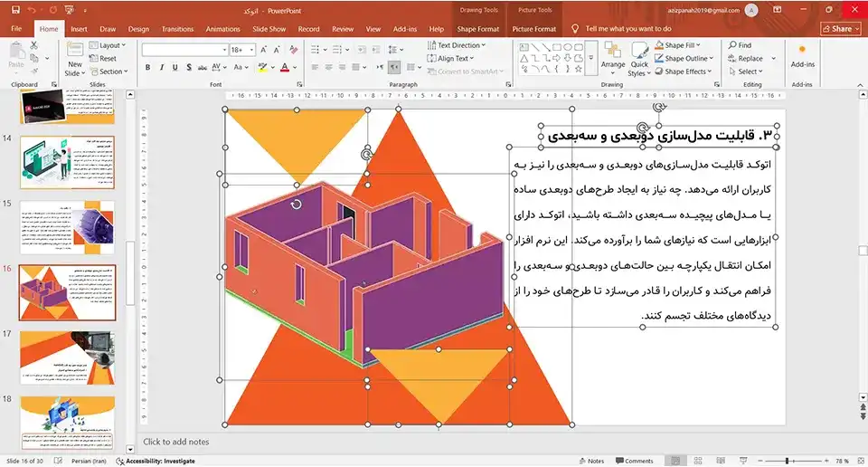Click the Share button

[840, 29]
